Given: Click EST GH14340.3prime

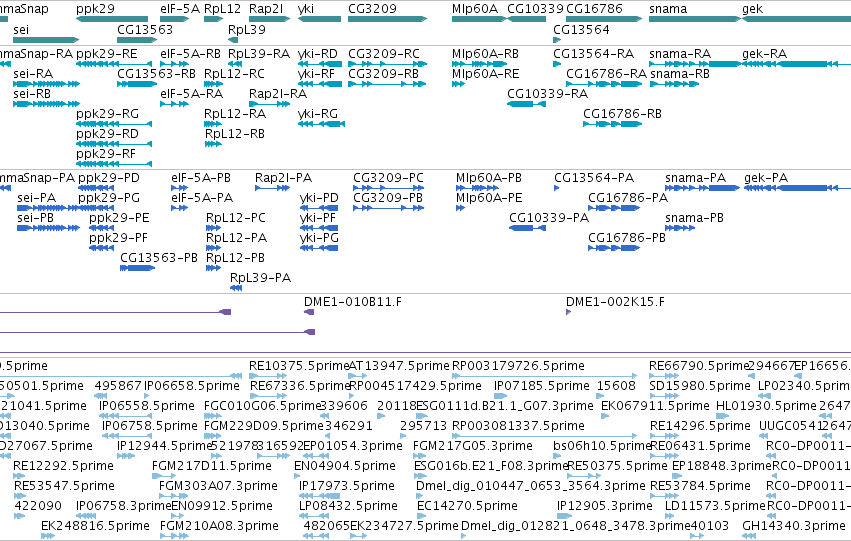Looking at the screenshot, I should tap(794, 526).
